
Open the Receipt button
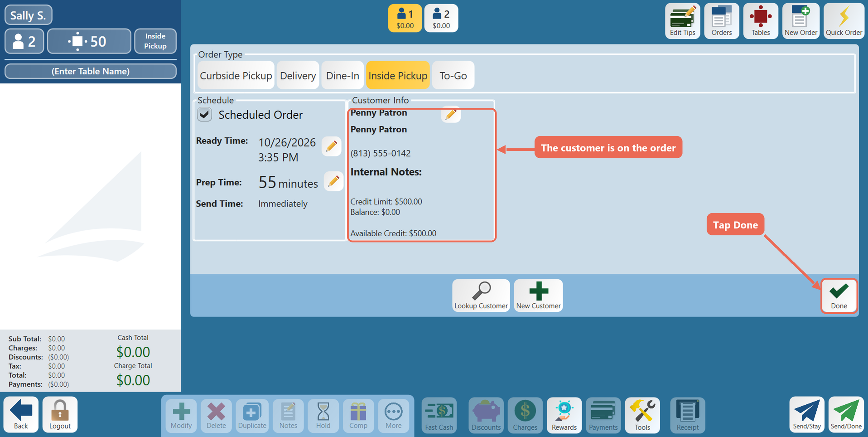point(687,415)
